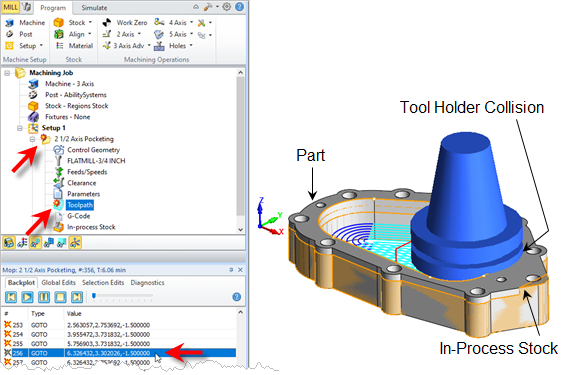Toggle the last highlighted icon below the tree

click(75, 242)
